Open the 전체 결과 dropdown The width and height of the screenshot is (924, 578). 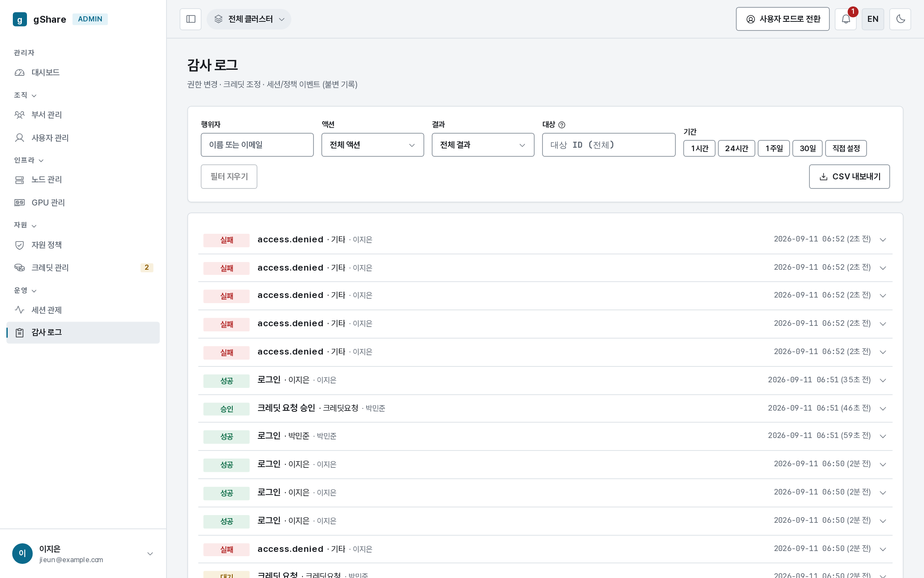(x=483, y=145)
